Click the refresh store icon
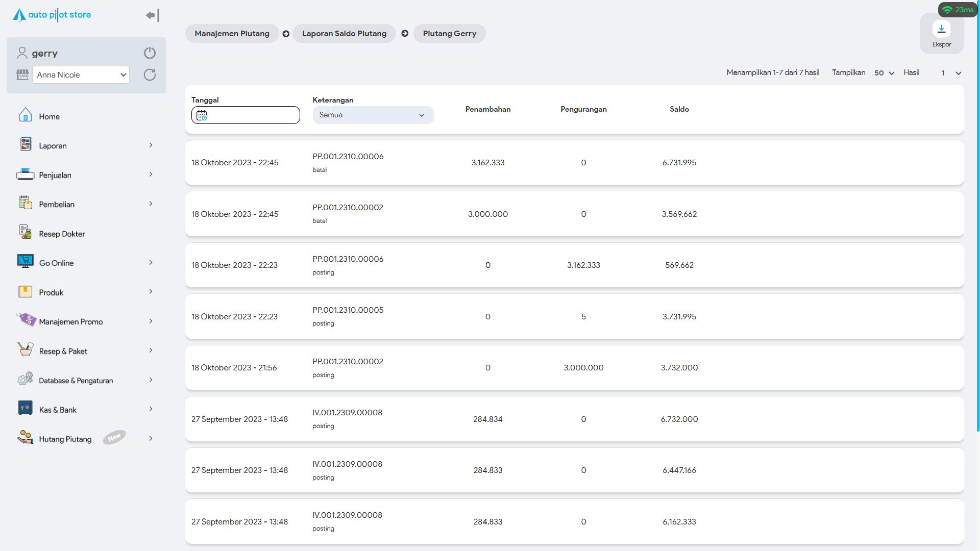Screen dimensions: 980x551 click(x=150, y=75)
